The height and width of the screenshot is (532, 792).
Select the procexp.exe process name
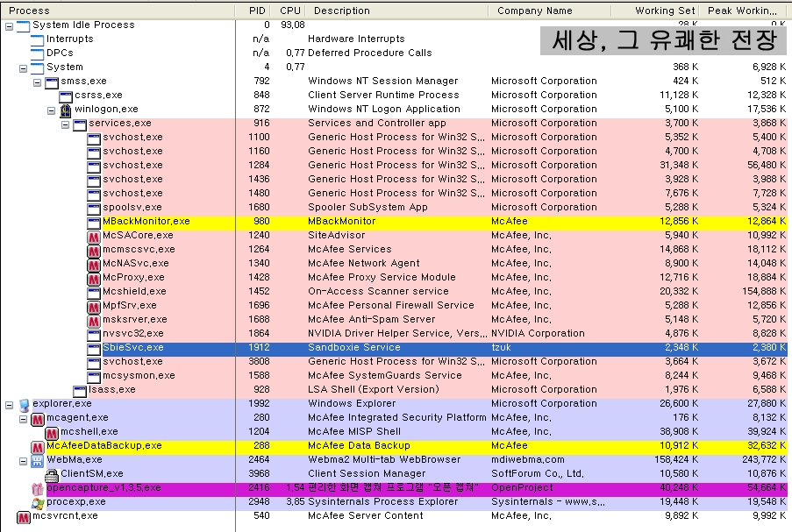(x=75, y=501)
